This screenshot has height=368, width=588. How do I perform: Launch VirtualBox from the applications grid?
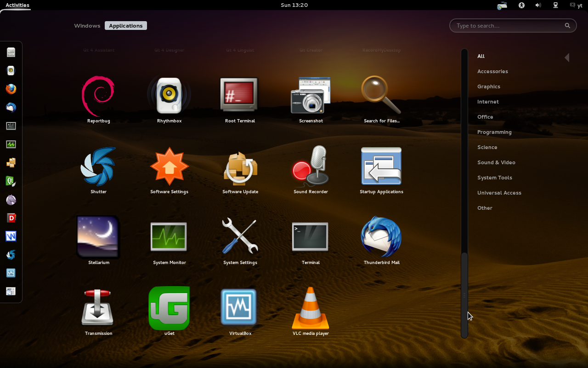[x=240, y=312]
